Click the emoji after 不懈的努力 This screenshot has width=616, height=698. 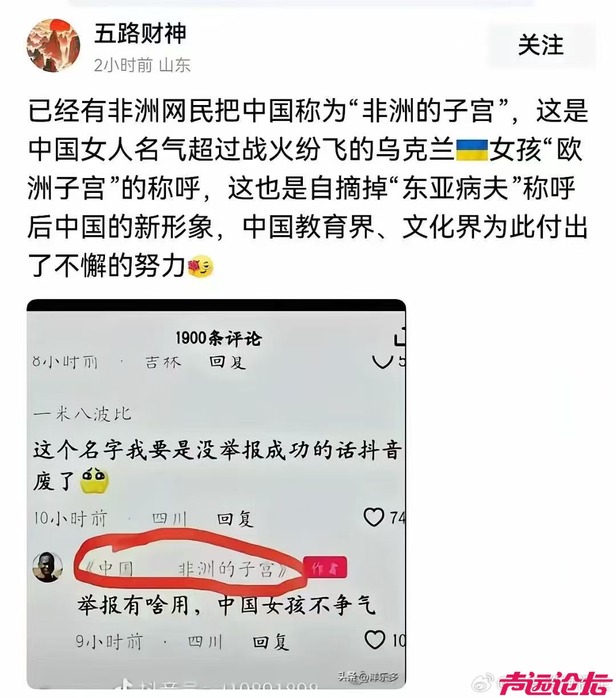point(200,266)
